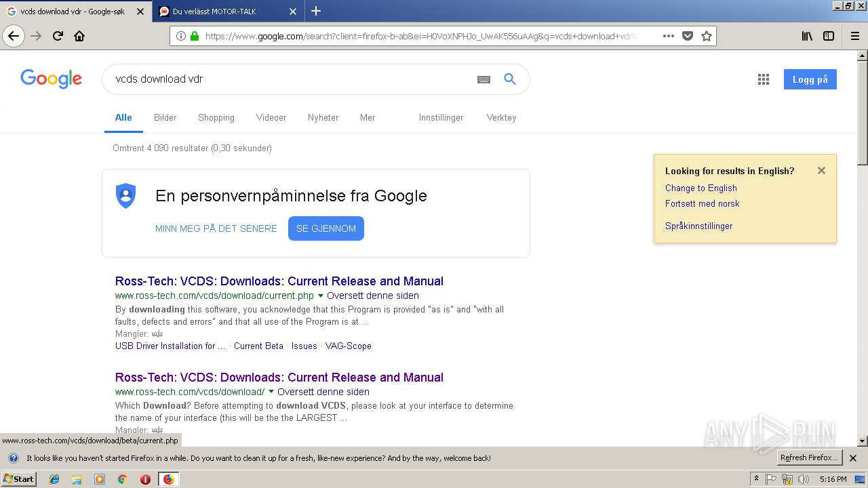Go back using Firefox back arrow
The height and width of the screenshot is (488, 868).
click(x=14, y=36)
